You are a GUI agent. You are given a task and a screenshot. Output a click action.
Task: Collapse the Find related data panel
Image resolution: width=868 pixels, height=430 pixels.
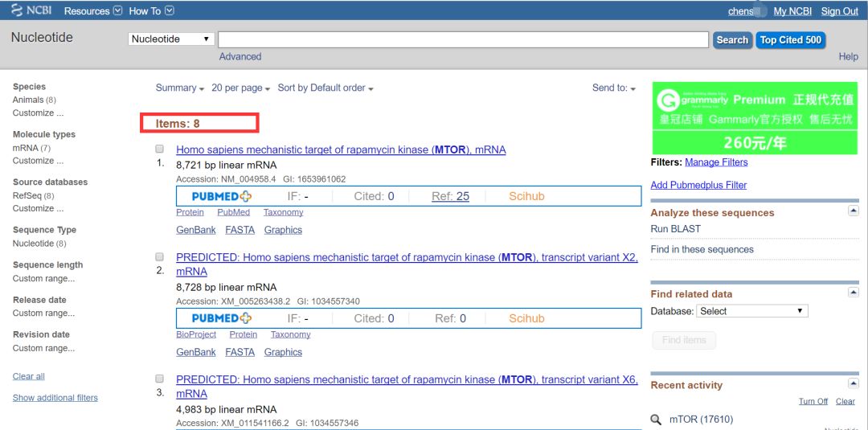click(853, 292)
